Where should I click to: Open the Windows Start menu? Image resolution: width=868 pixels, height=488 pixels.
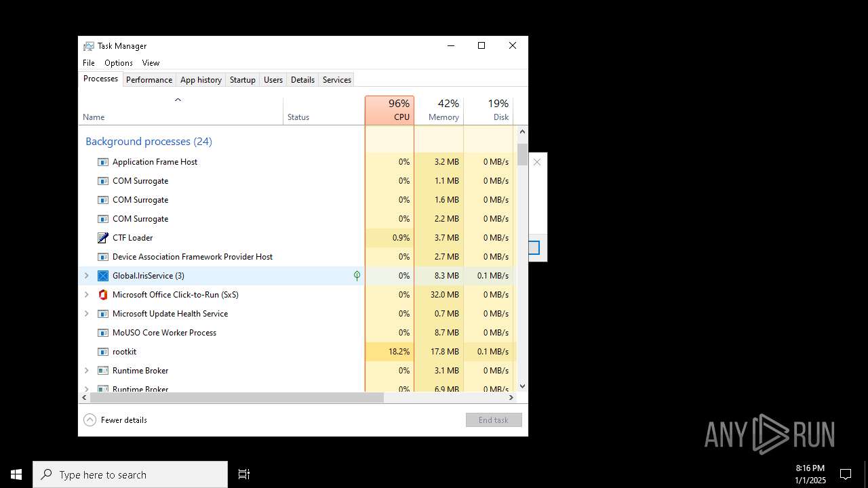click(16, 474)
